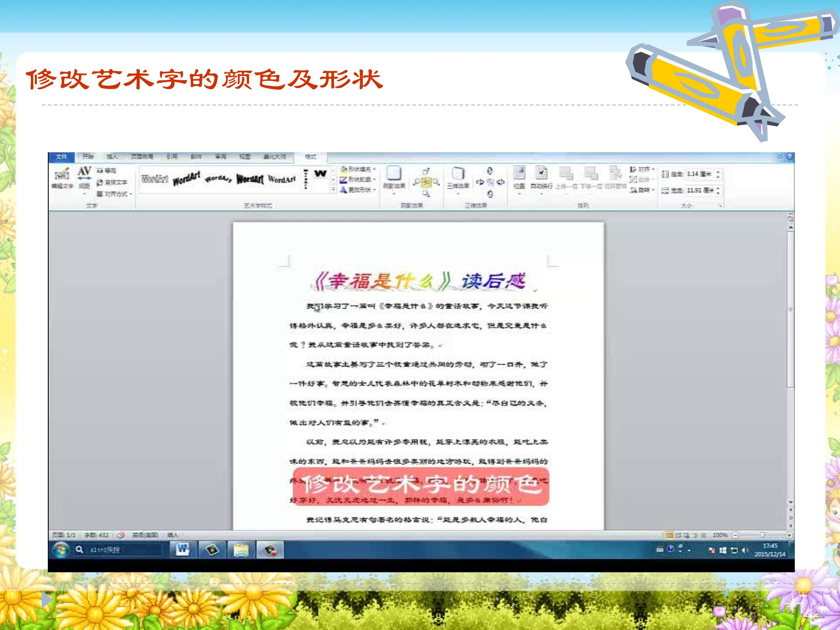
Task: Click the Change Shape (更改形状) button
Action: (358, 190)
